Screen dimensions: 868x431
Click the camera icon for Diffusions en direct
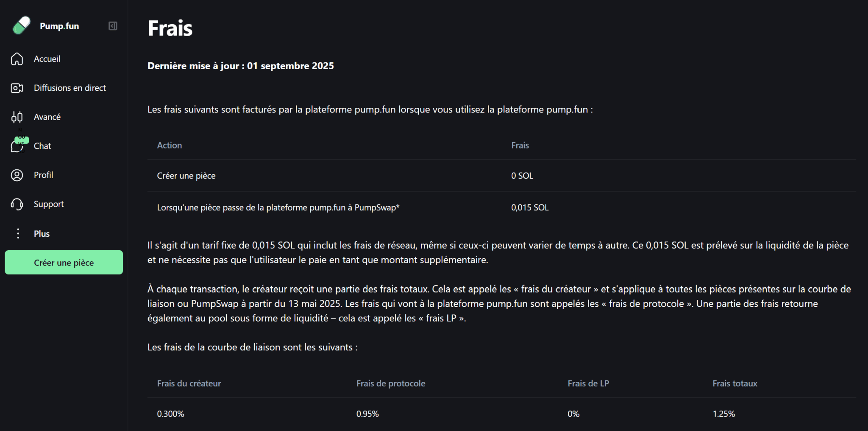pos(17,88)
